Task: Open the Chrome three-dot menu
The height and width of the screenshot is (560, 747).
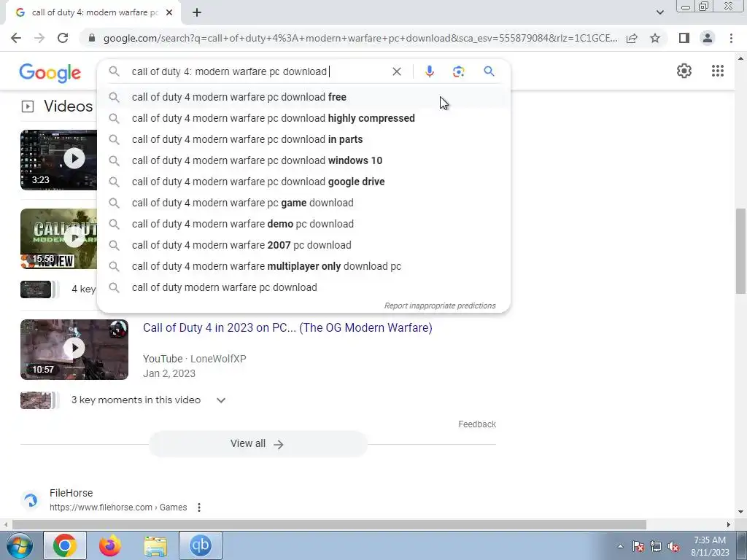Action: point(731,38)
